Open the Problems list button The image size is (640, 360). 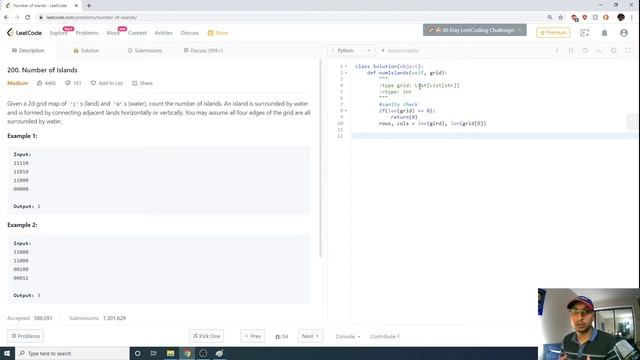[x=26, y=336]
